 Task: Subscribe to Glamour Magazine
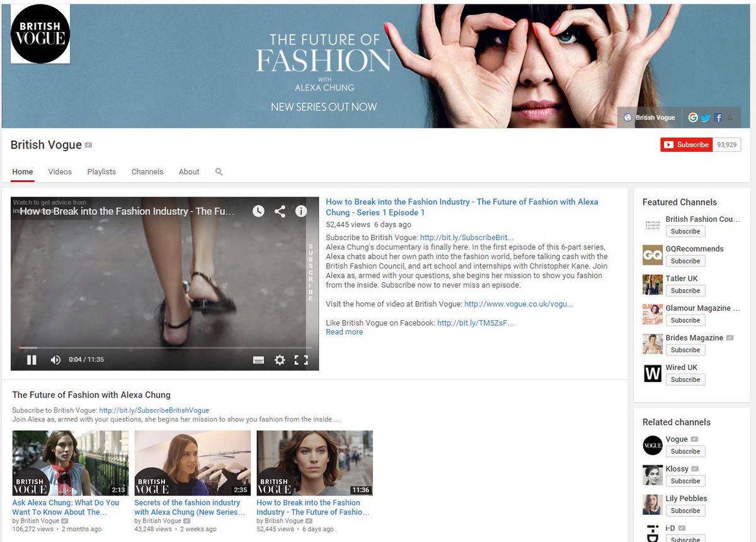(685, 320)
